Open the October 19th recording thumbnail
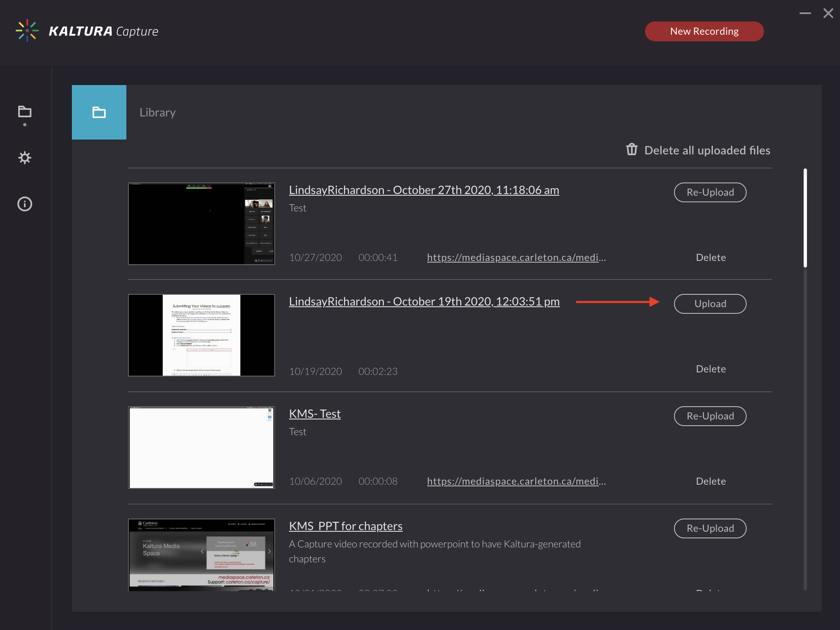The image size is (840, 630). point(202,335)
